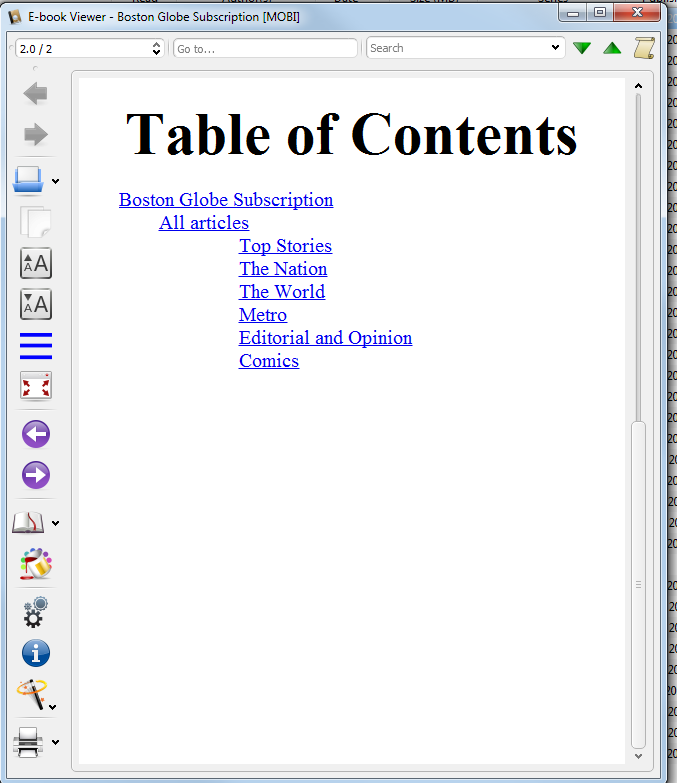Decrease font size with the smaller AA icon
This screenshot has height=783, width=677.
(35, 304)
